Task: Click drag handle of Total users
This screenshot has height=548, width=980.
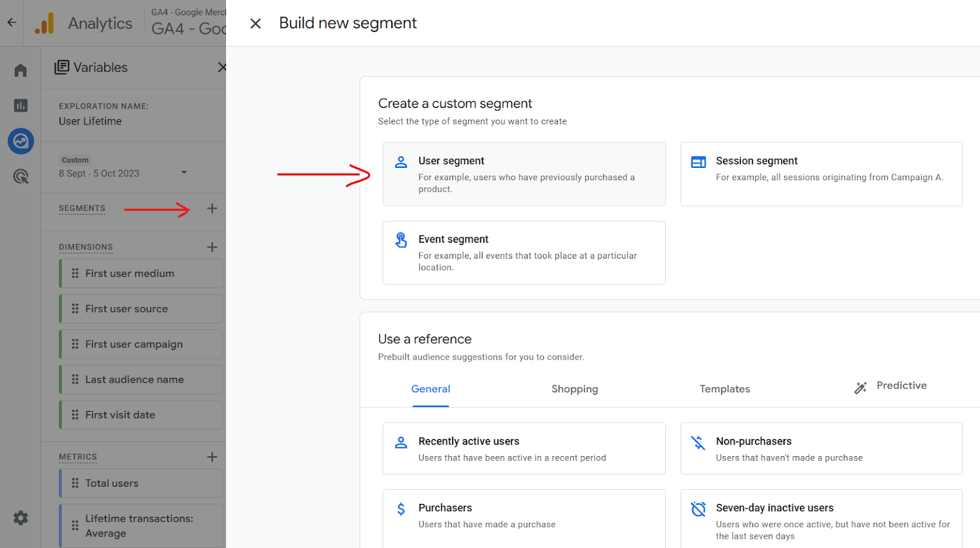Action: (x=75, y=483)
